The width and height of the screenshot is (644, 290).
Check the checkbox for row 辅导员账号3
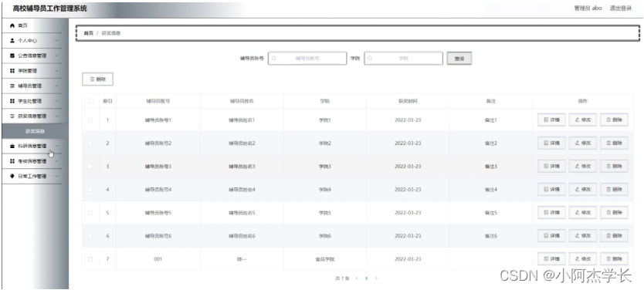90,167
